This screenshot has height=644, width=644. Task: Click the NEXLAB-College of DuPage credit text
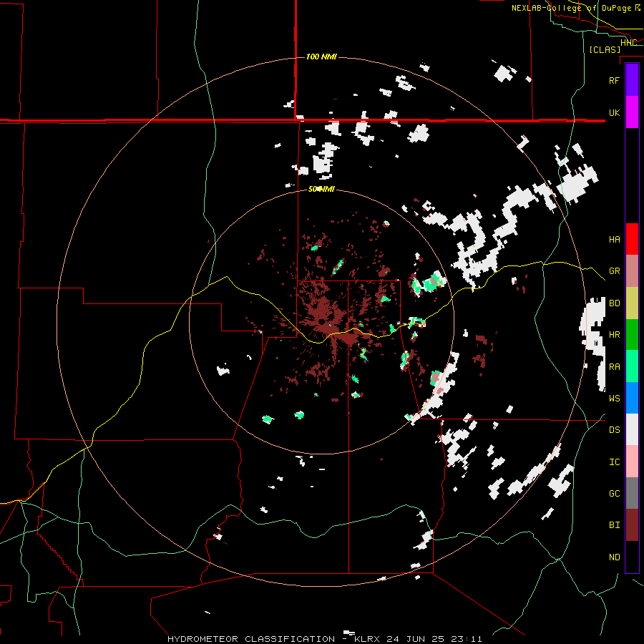point(571,8)
